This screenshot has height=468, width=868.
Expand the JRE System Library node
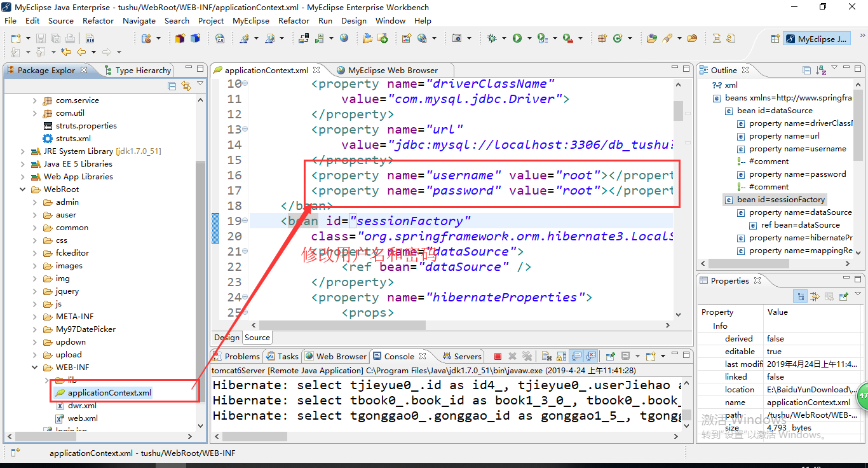(x=23, y=151)
